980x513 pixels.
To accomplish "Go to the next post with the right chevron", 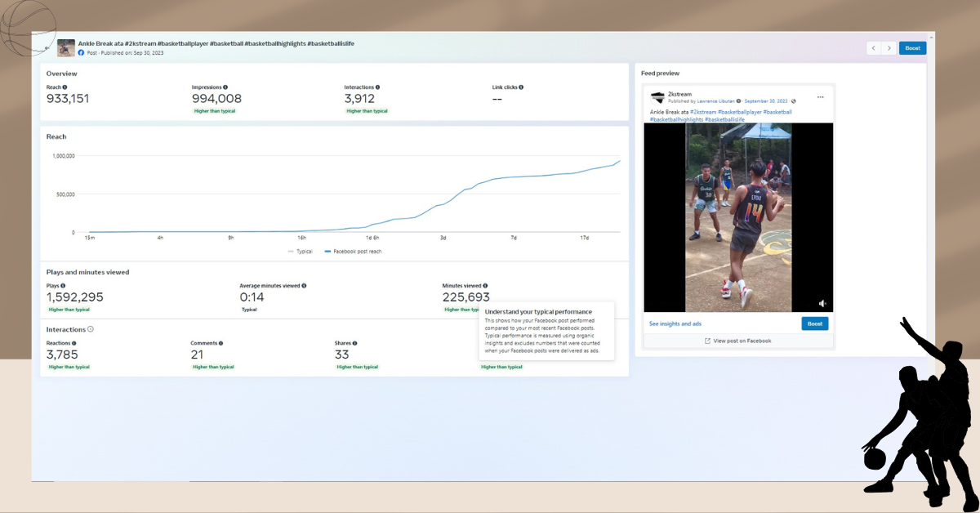I will (x=889, y=48).
